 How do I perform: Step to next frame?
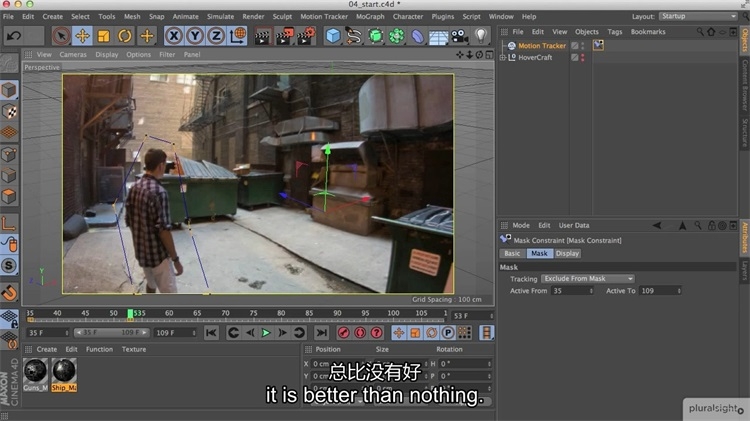(x=282, y=332)
